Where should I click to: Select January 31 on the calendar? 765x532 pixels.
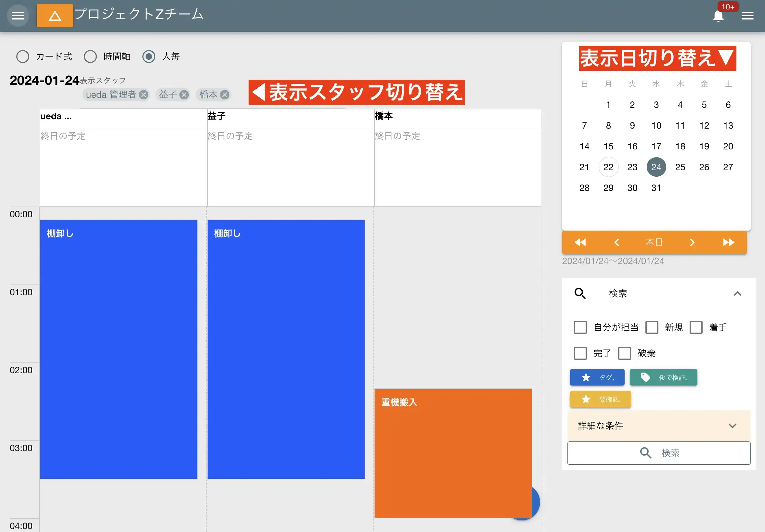[x=656, y=188]
